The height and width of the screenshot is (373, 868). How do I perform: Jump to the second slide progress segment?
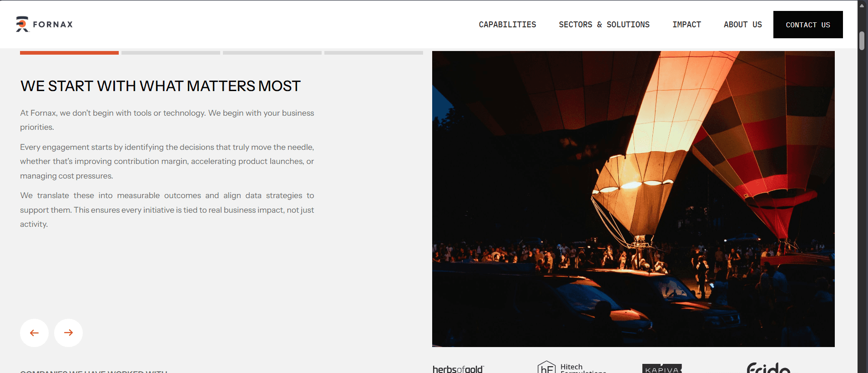point(171,53)
